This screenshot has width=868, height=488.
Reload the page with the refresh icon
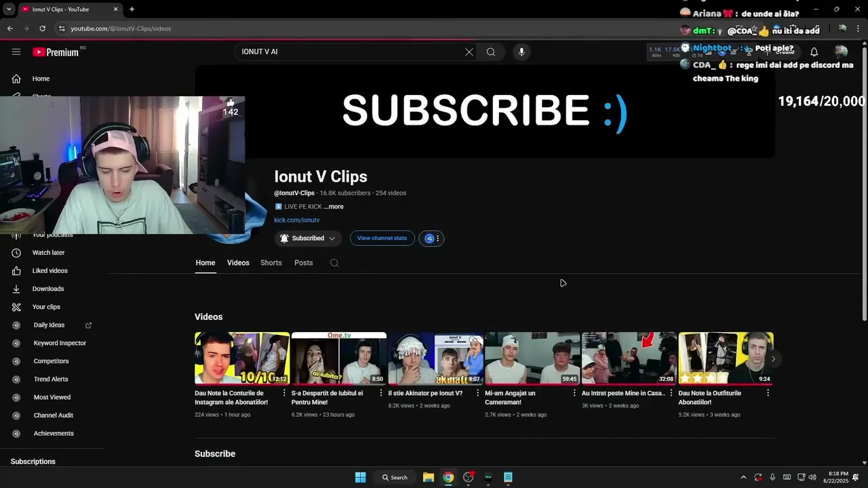(x=42, y=28)
